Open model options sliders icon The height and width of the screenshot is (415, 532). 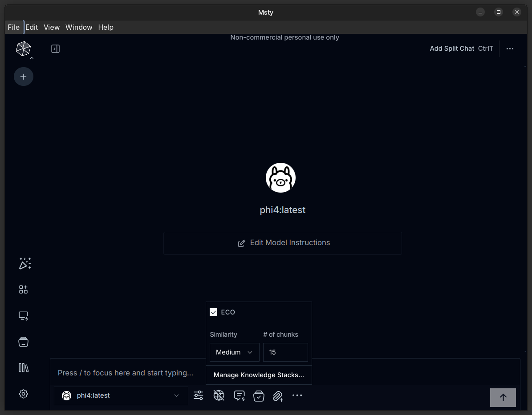pyautogui.click(x=199, y=395)
